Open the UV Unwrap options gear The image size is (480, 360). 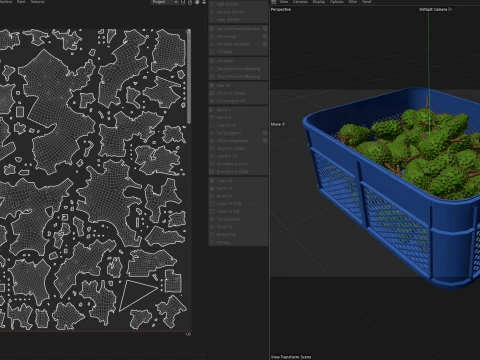(x=265, y=36)
